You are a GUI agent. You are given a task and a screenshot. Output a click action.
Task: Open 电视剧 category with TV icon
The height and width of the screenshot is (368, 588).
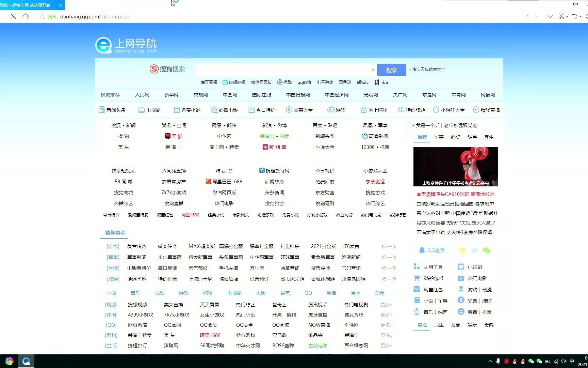pyautogui.click(x=141, y=110)
